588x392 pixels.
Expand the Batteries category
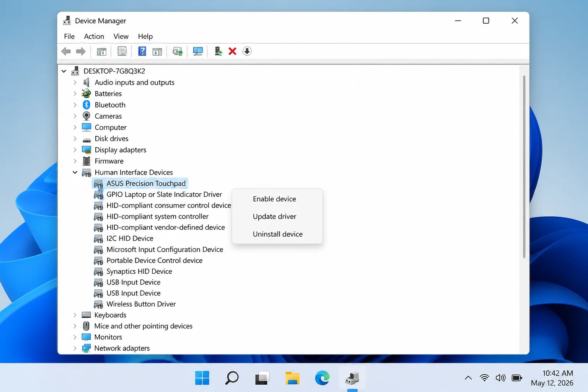[x=75, y=93]
